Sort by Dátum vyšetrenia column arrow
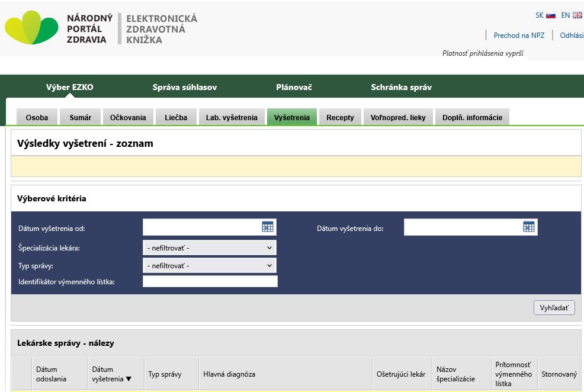Screen dimensions: 584x392 coord(129,379)
